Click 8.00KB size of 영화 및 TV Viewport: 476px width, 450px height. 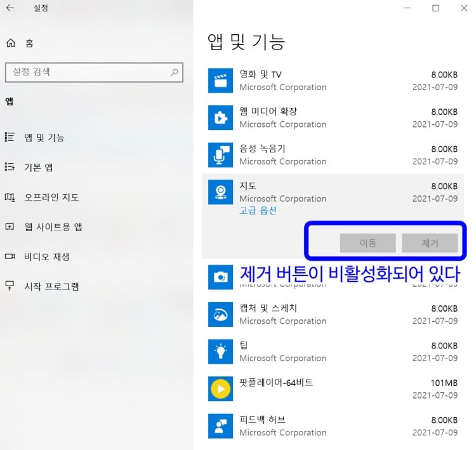coord(444,75)
